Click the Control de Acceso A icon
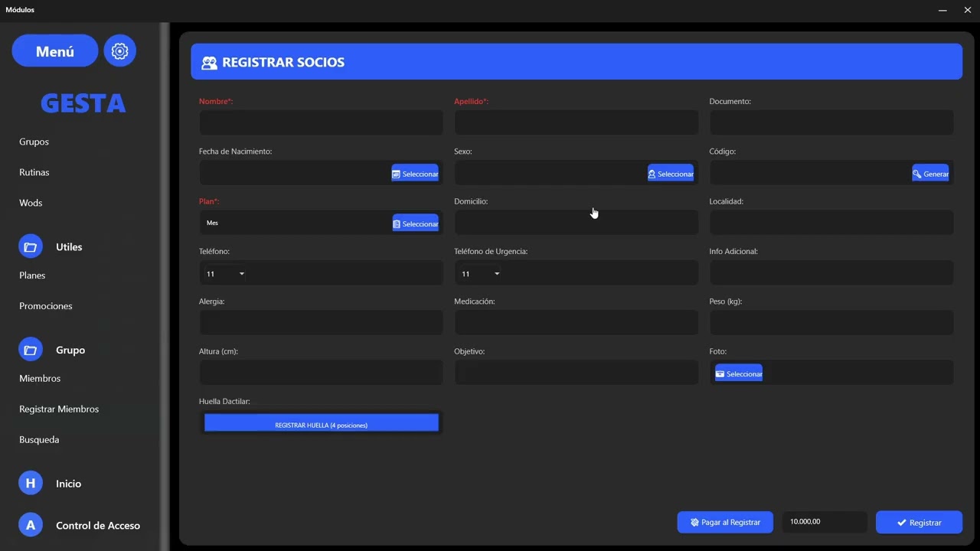This screenshot has height=551, width=980. tap(31, 525)
